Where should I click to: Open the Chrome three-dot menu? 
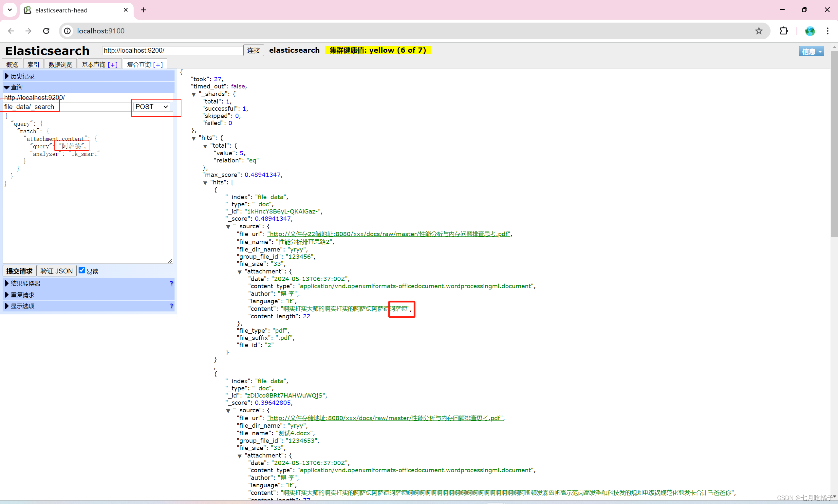[x=828, y=31]
